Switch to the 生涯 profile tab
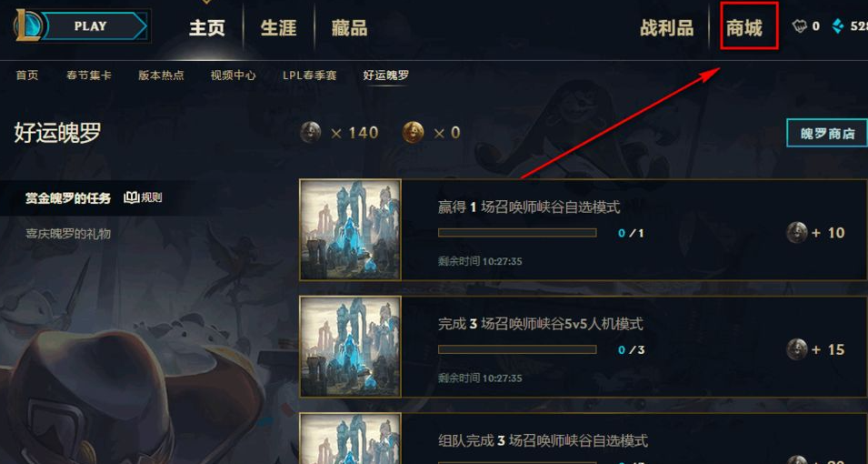The image size is (868, 464). point(278,27)
